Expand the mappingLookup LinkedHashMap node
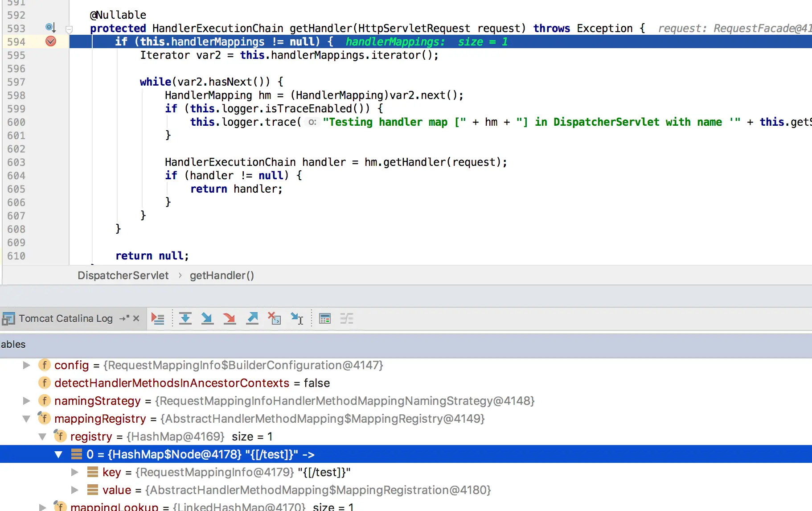Screen dimensions: 812x511 tap(43, 507)
